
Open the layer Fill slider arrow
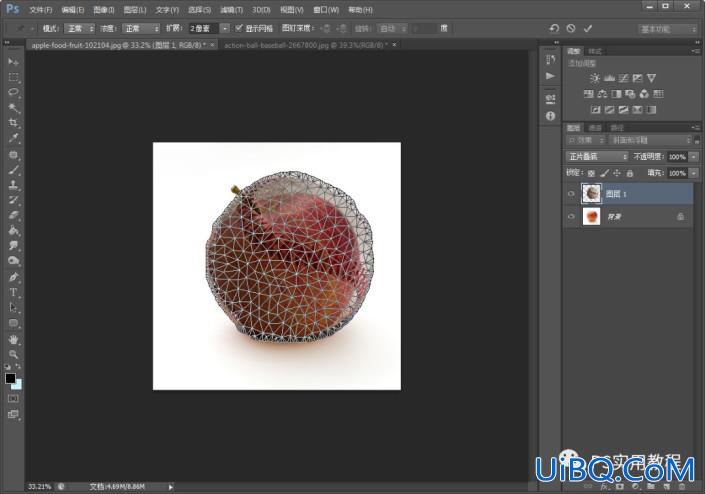pyautogui.click(x=694, y=173)
